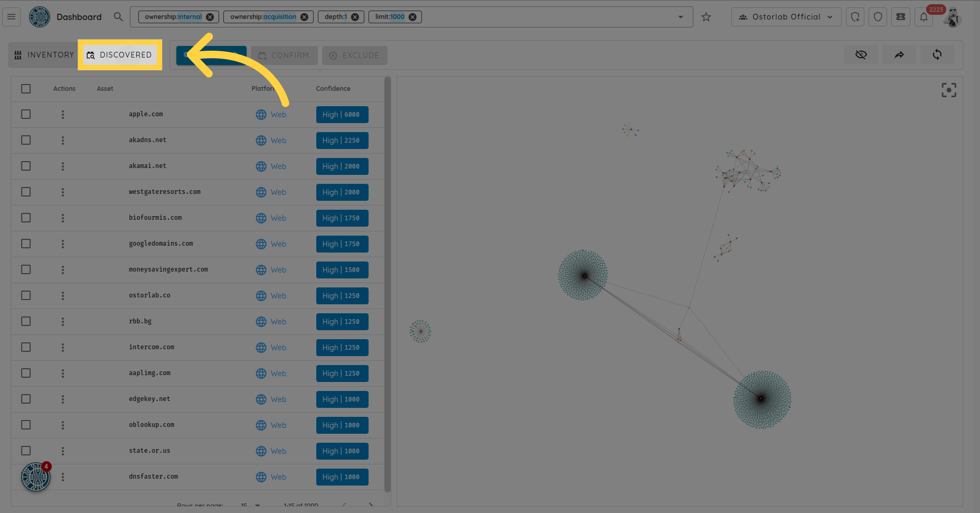
Task: Open actions menu for akamai.net
Action: point(63,166)
